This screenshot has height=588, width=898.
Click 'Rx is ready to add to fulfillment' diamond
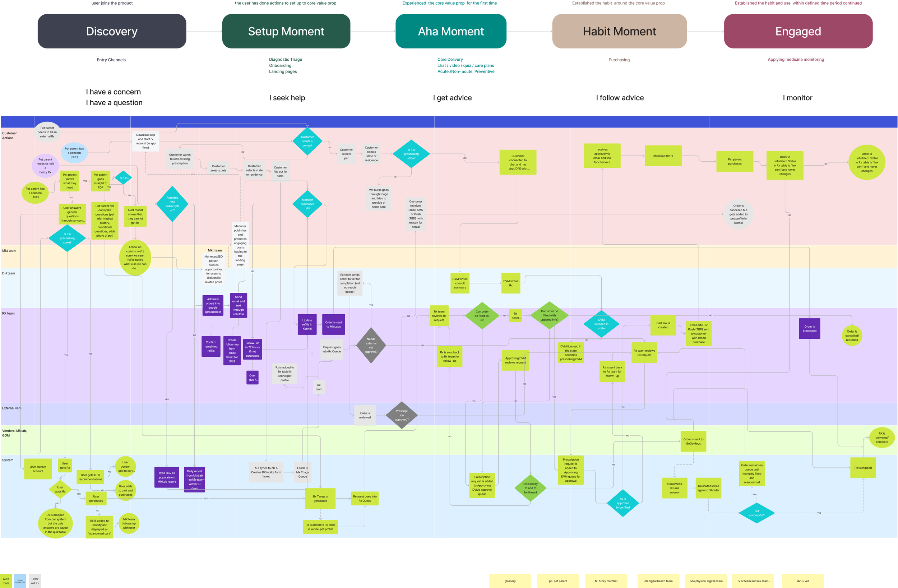coord(530,488)
